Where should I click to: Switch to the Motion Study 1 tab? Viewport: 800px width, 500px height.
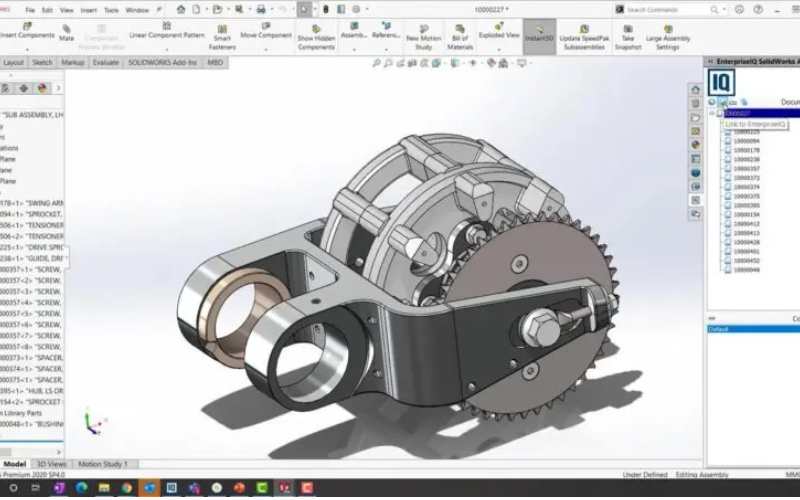103,464
